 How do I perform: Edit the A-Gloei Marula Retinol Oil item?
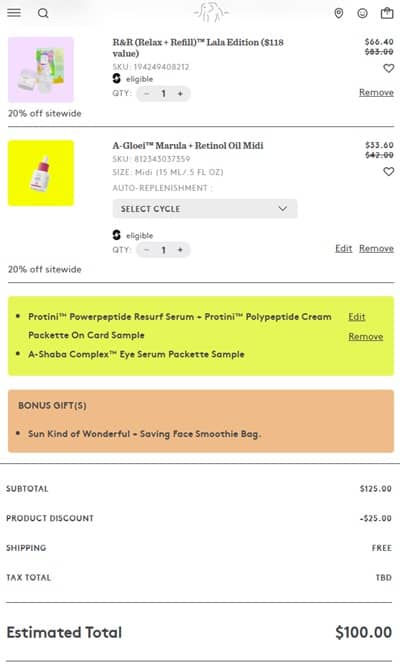343,248
